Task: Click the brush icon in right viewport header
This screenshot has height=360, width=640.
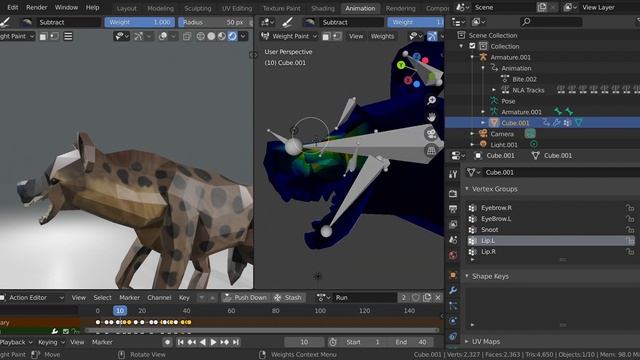Action: point(288,22)
